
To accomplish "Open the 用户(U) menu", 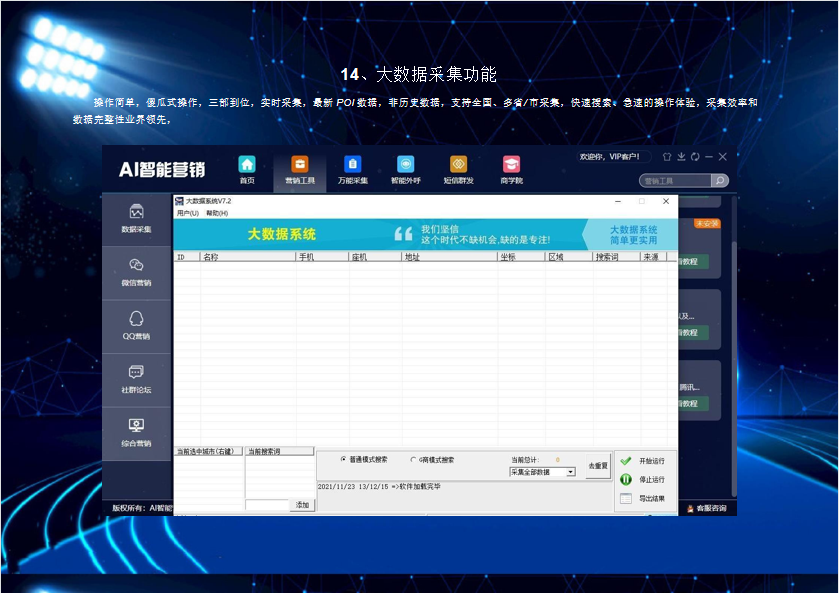I will 188,213.
